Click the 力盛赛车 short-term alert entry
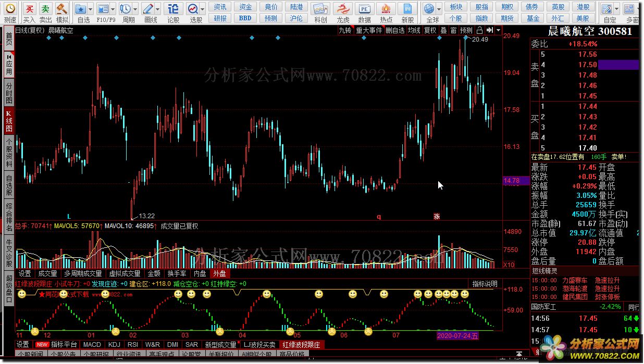 click(x=575, y=280)
